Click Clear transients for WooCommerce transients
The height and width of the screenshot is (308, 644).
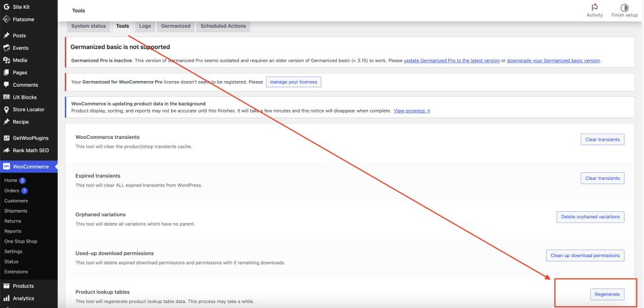[x=602, y=140]
